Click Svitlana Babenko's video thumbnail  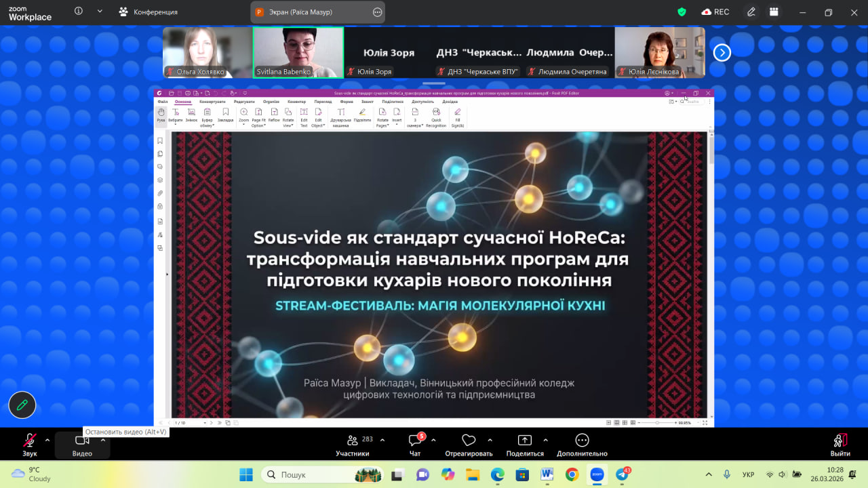click(298, 52)
